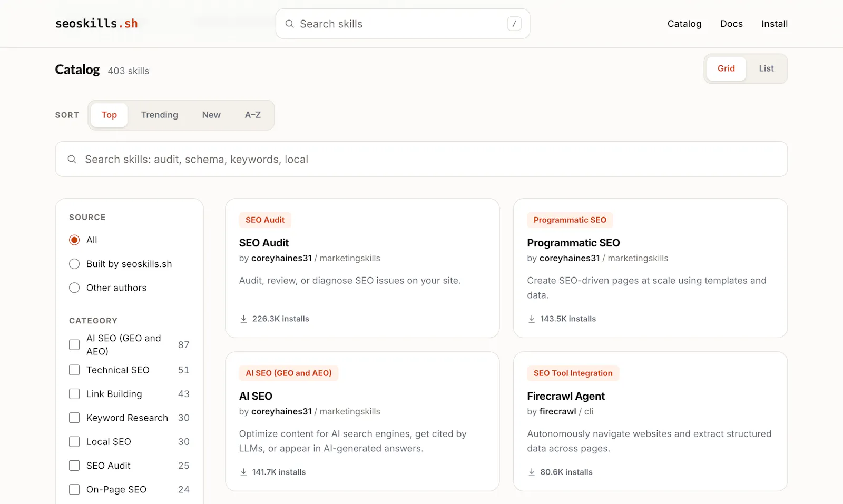Viewport: 843px width, 504px height.
Task: Click the 403 skills count text
Action: point(129,71)
